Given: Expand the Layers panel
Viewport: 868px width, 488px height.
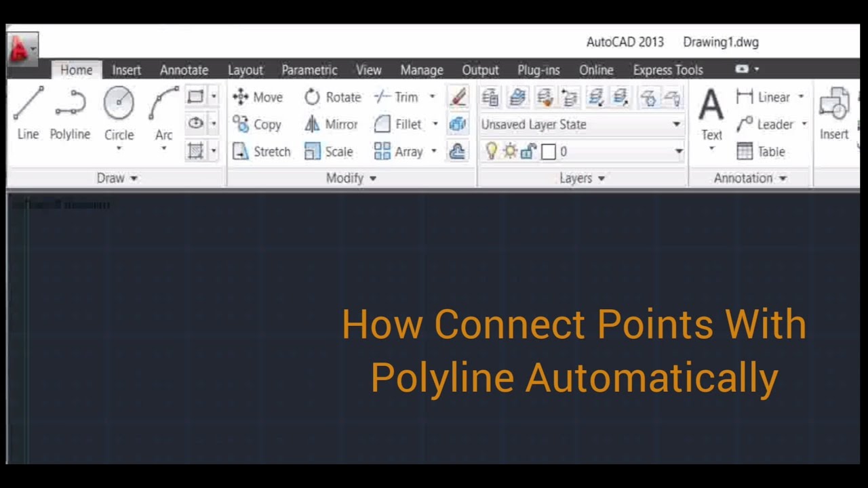Looking at the screenshot, I should pos(583,178).
